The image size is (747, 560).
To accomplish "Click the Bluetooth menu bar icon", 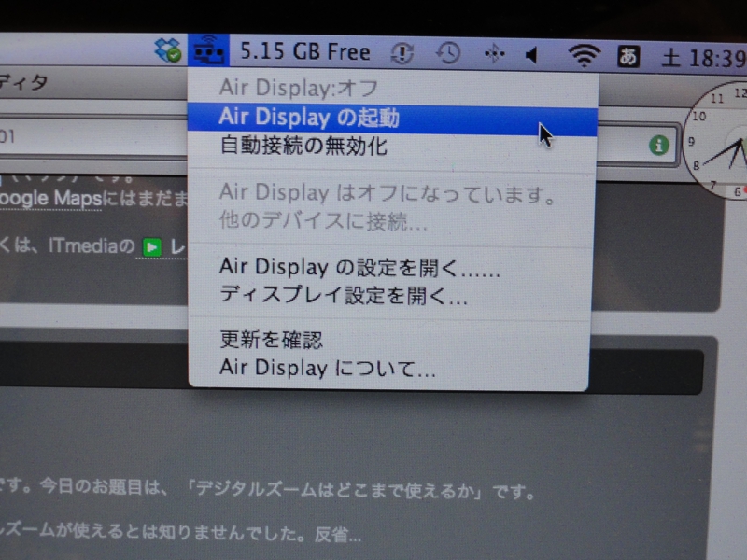I will click(494, 54).
